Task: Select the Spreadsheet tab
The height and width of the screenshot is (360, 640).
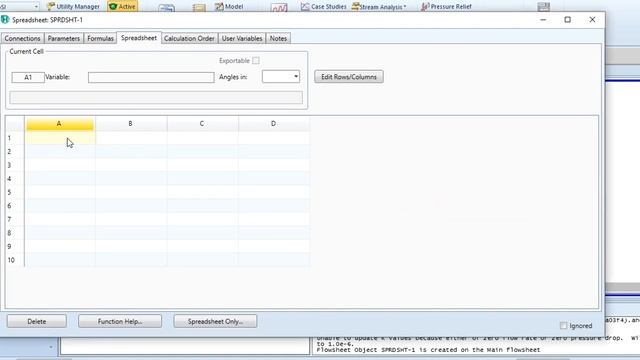Action: coord(139,38)
